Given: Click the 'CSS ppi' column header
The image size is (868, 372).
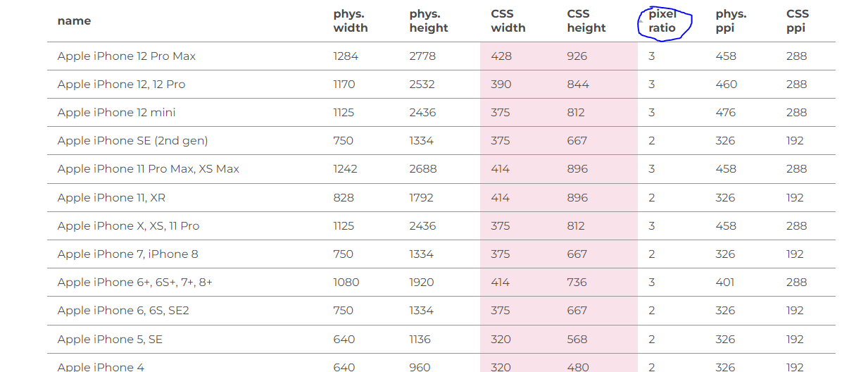Looking at the screenshot, I should pos(797,21).
